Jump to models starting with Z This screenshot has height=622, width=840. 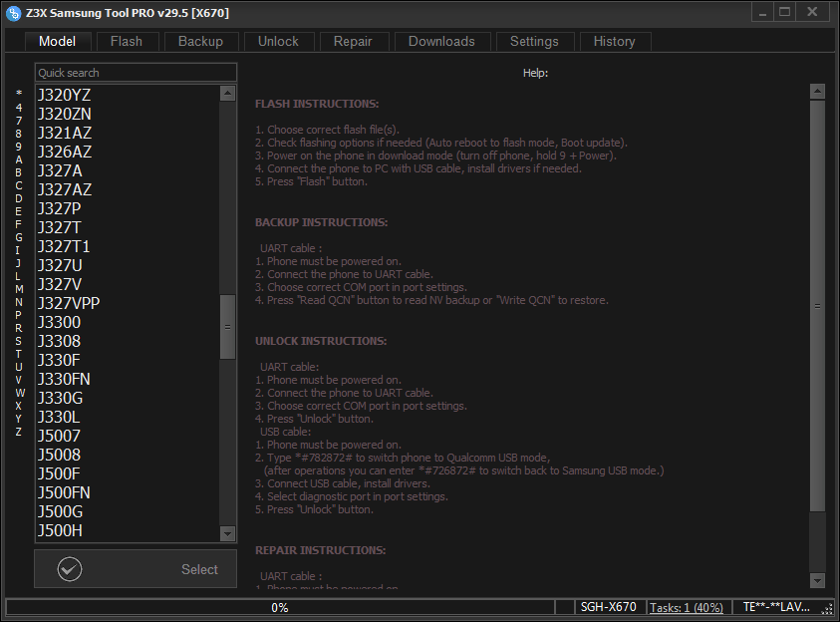[19, 432]
